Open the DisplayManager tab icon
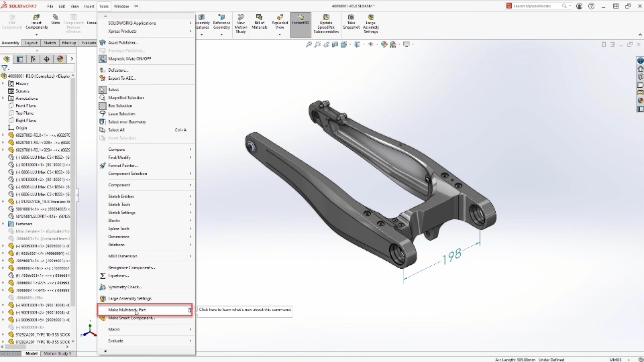This screenshot has height=362, width=644. pyautogui.click(x=60, y=59)
